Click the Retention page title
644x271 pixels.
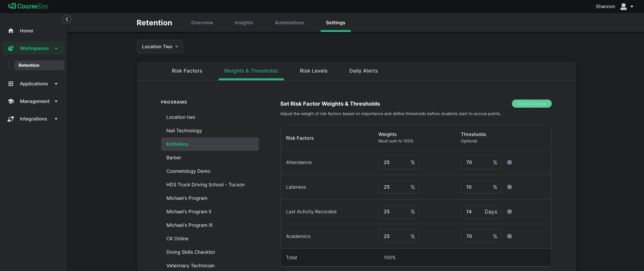pos(154,23)
